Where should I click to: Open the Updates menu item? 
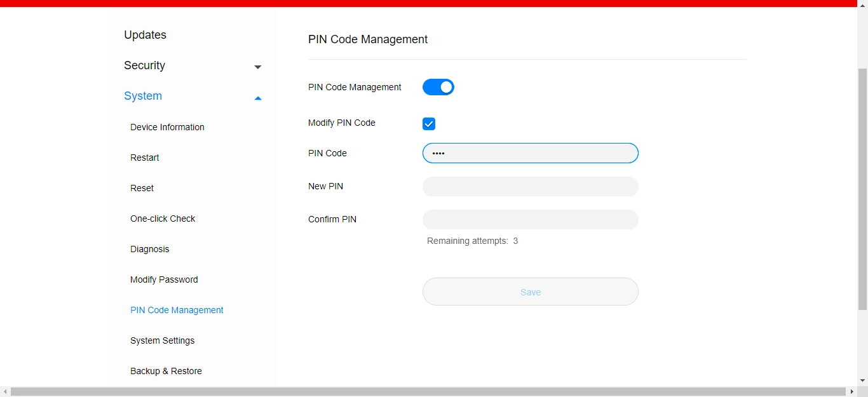click(x=145, y=35)
